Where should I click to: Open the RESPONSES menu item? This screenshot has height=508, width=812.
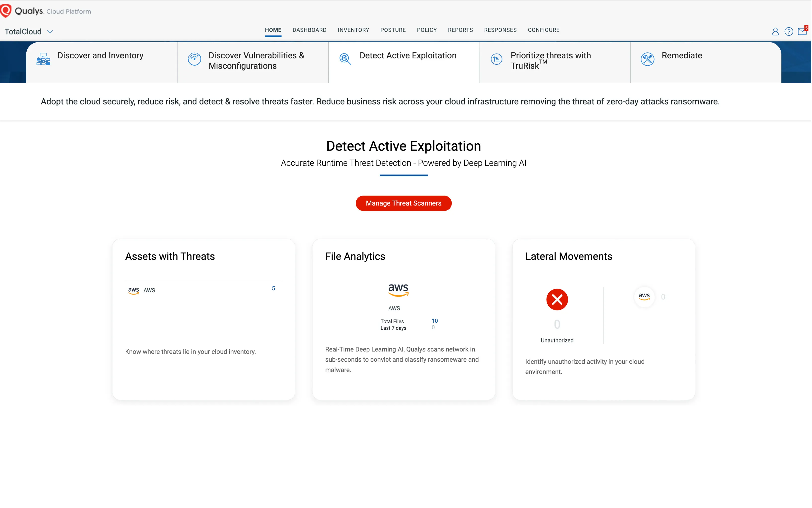[x=500, y=30]
